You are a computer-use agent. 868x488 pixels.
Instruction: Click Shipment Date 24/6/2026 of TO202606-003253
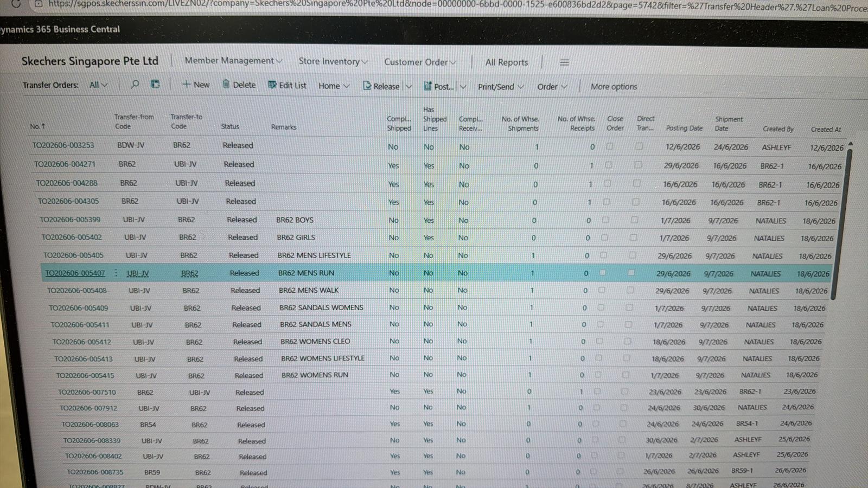point(731,147)
